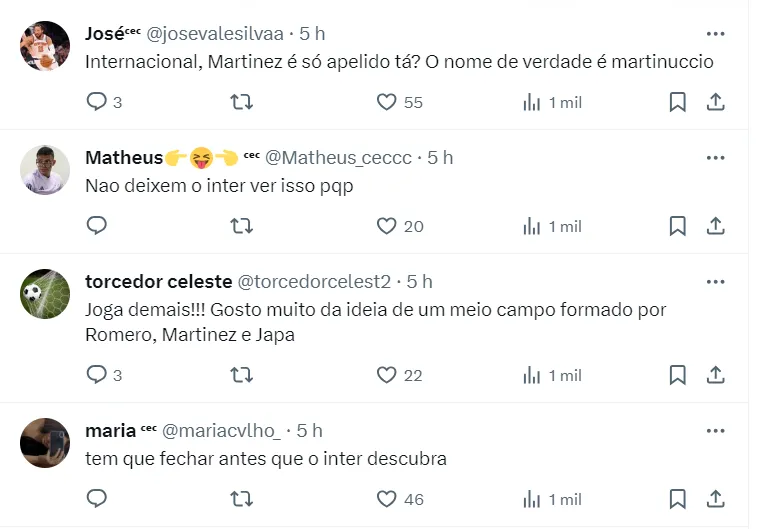Retweet Matheus's tweet

pos(241,226)
